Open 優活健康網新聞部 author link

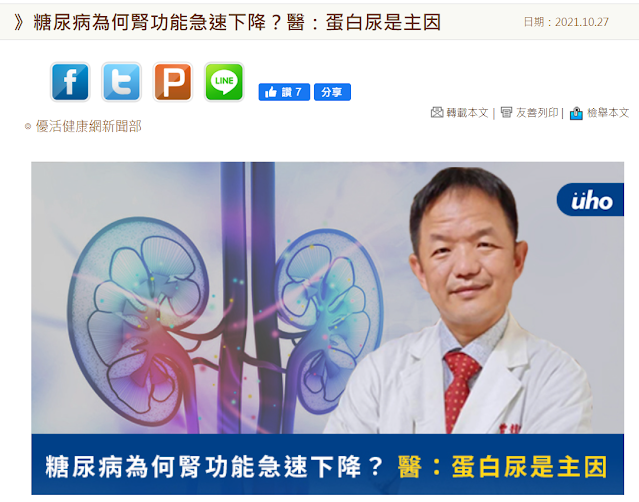[88, 126]
